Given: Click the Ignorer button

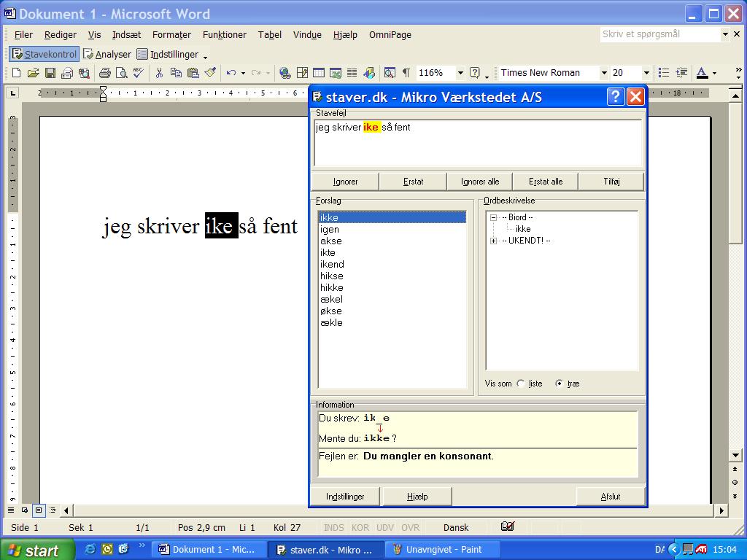Looking at the screenshot, I should click(345, 182).
